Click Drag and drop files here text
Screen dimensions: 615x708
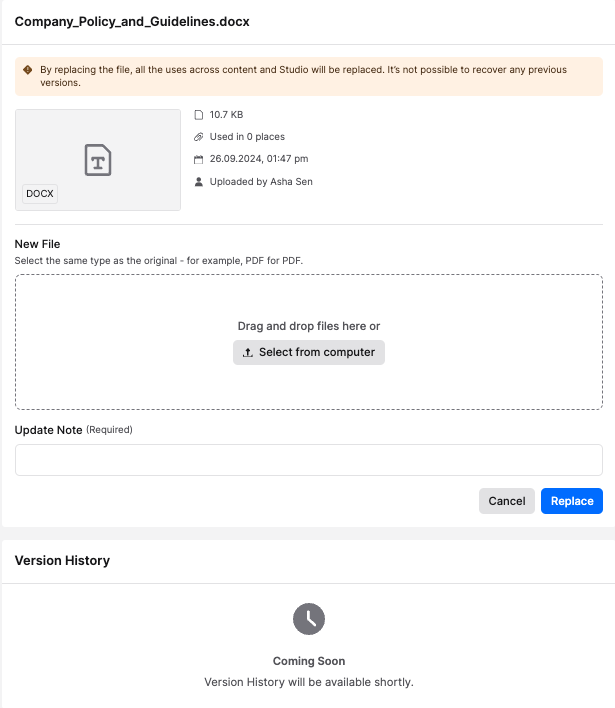click(x=309, y=326)
